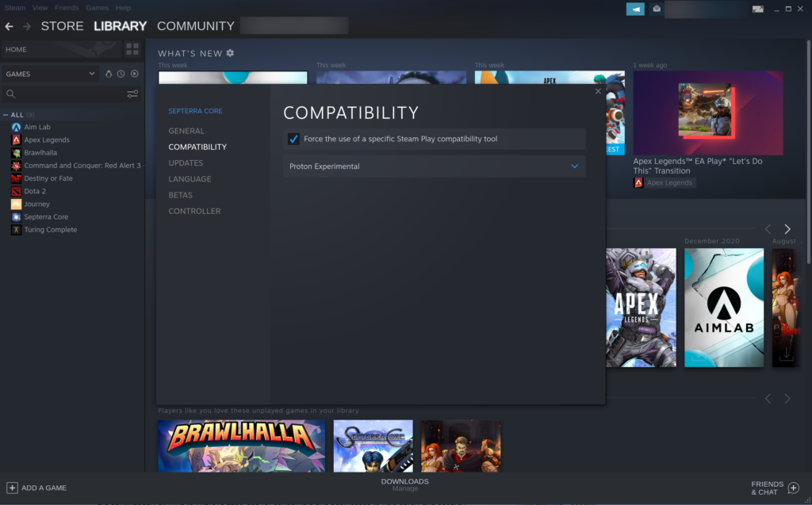The height and width of the screenshot is (505, 812).
Task: Open advanced library filtering options
Action: [x=133, y=94]
